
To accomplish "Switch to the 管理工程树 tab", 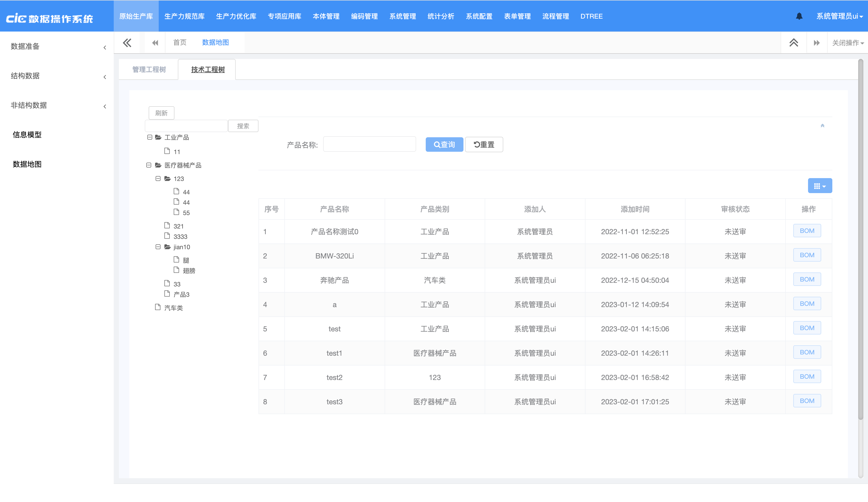I will [149, 70].
